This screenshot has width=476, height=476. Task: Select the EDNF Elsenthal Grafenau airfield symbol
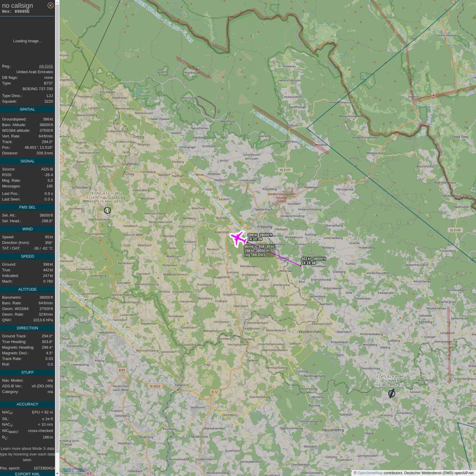click(107, 210)
